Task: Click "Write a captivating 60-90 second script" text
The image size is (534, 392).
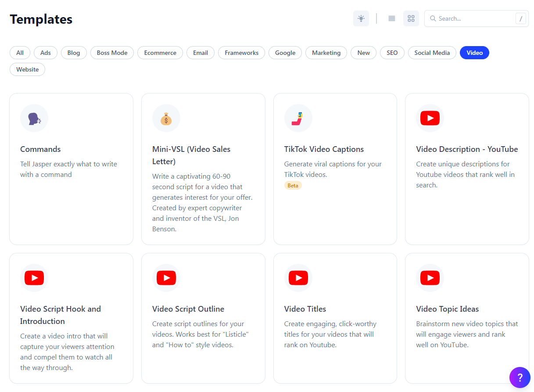Action: tap(202, 203)
